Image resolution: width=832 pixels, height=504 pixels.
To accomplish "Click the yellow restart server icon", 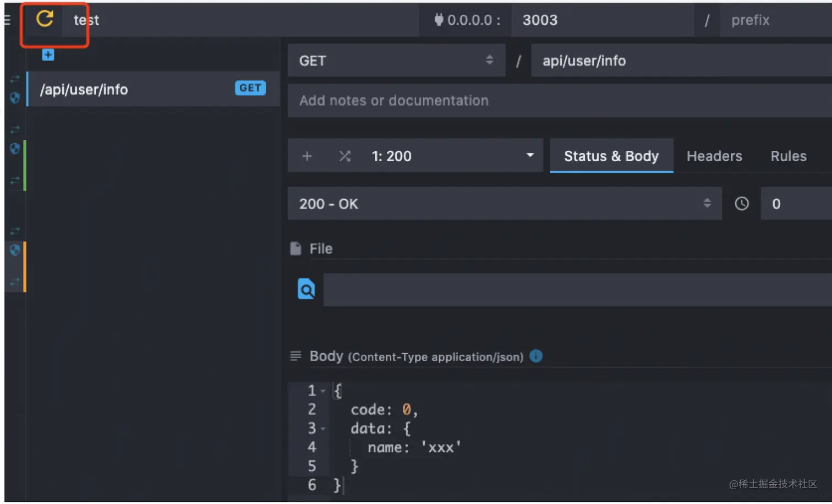I will [45, 19].
